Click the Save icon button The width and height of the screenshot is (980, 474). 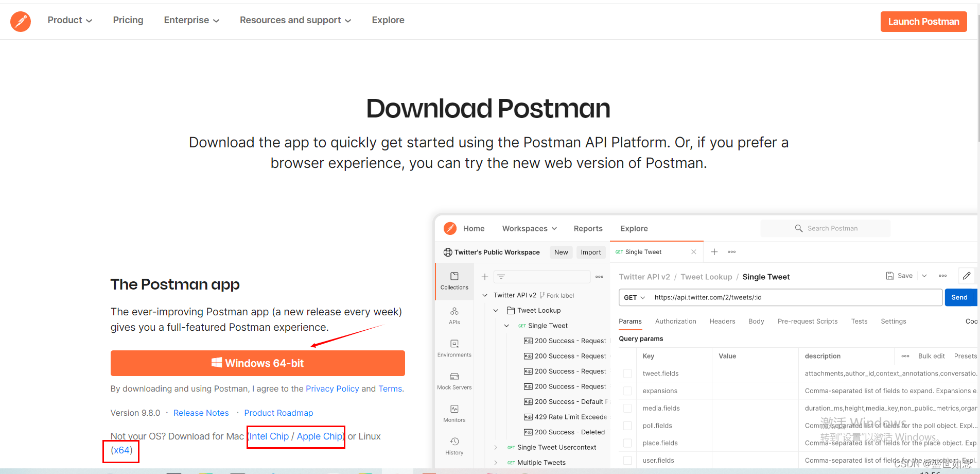click(x=899, y=276)
